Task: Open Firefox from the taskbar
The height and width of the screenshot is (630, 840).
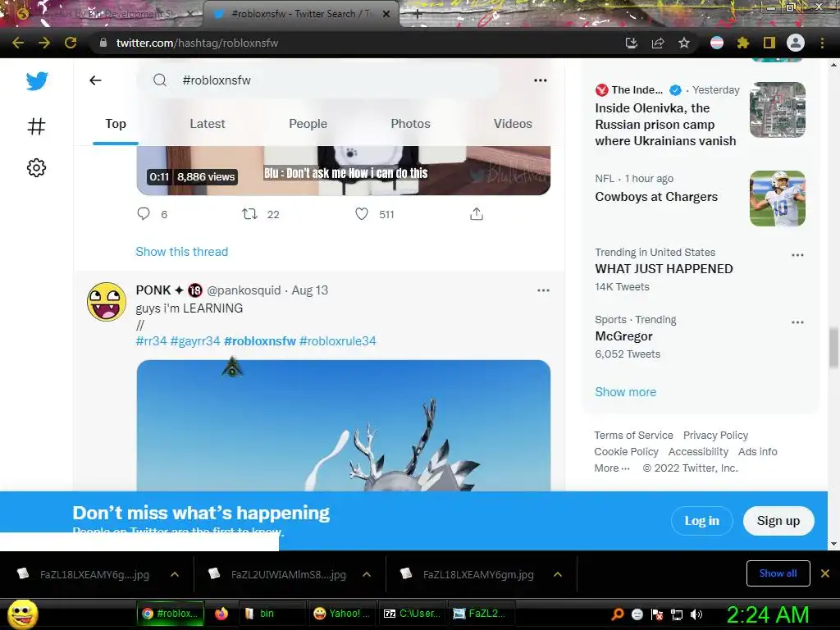Action: click(x=221, y=614)
